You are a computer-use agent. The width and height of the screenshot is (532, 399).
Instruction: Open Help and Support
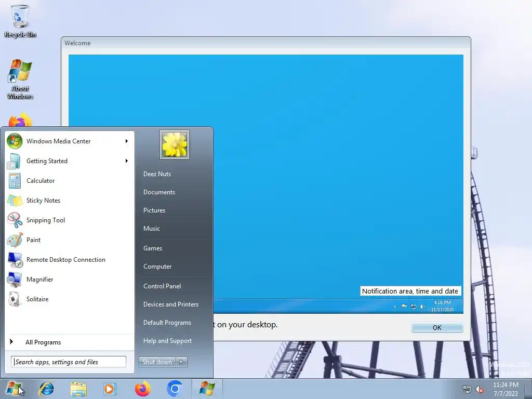(167, 341)
